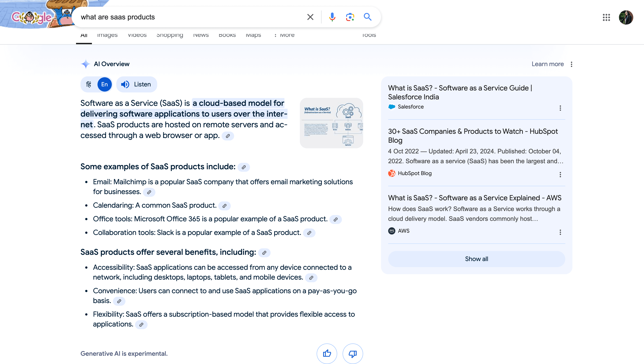The width and height of the screenshot is (644, 364).
Task: Click the AI Overview sparkle icon
Action: click(85, 64)
